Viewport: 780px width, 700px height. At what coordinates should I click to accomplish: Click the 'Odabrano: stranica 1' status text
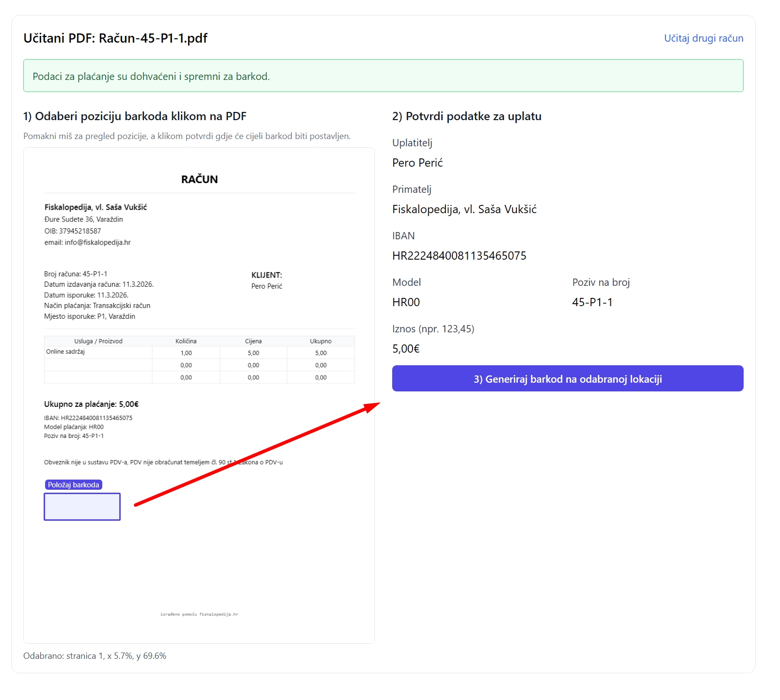(x=95, y=656)
